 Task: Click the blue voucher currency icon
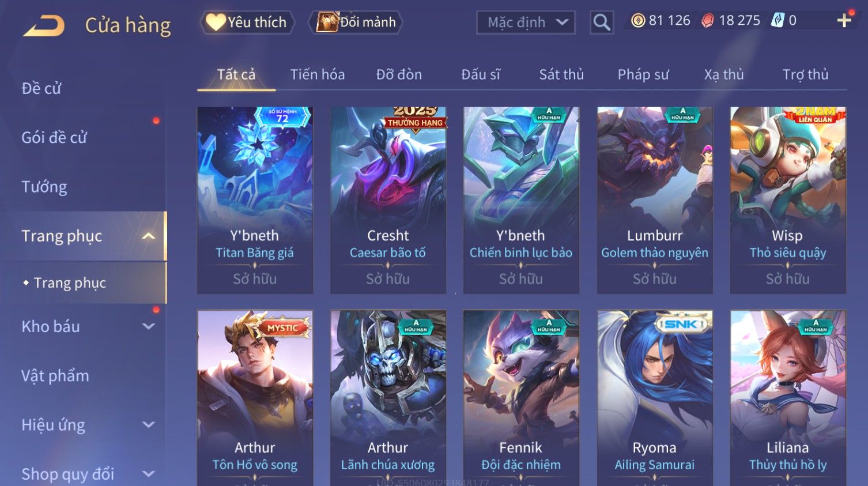point(778,21)
